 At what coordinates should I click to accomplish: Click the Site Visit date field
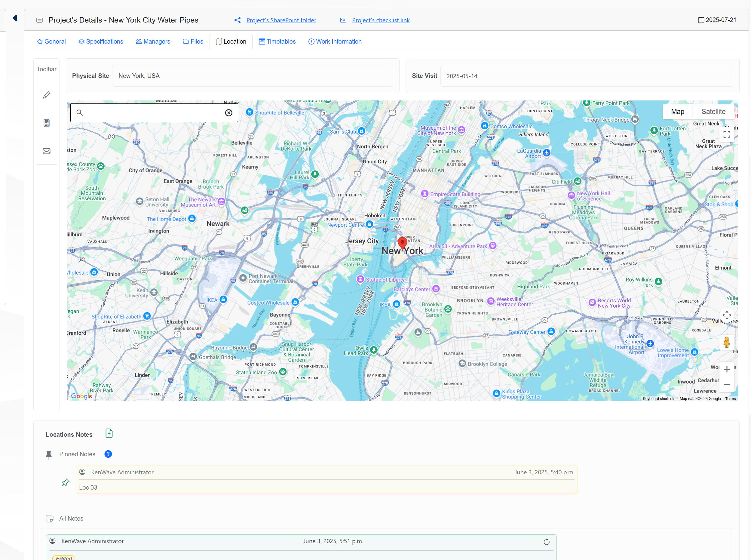586,76
